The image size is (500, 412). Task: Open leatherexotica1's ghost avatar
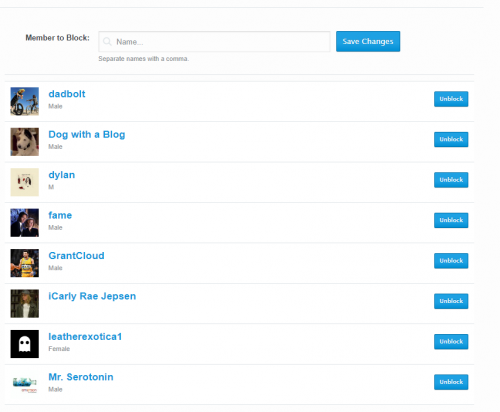[x=25, y=344]
